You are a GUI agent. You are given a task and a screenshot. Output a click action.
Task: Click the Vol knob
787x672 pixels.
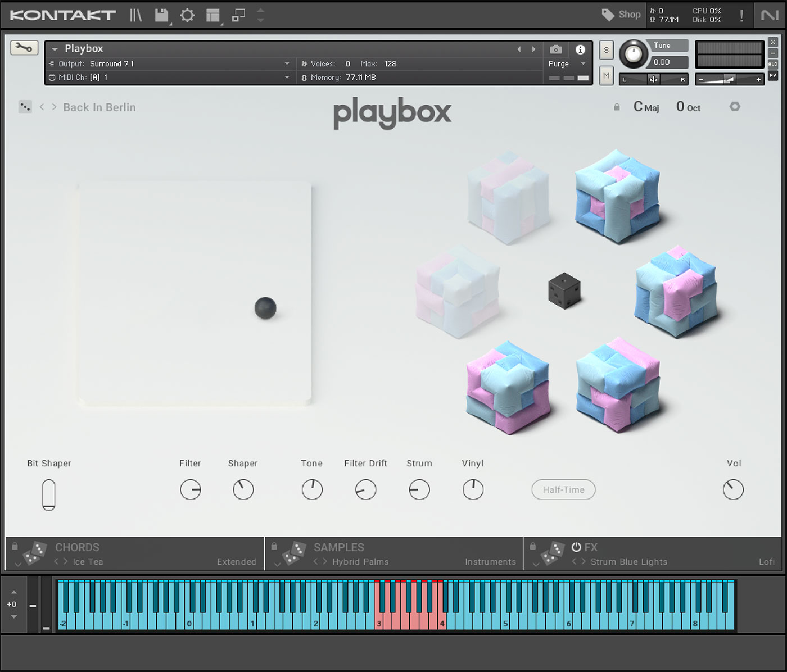tap(733, 489)
